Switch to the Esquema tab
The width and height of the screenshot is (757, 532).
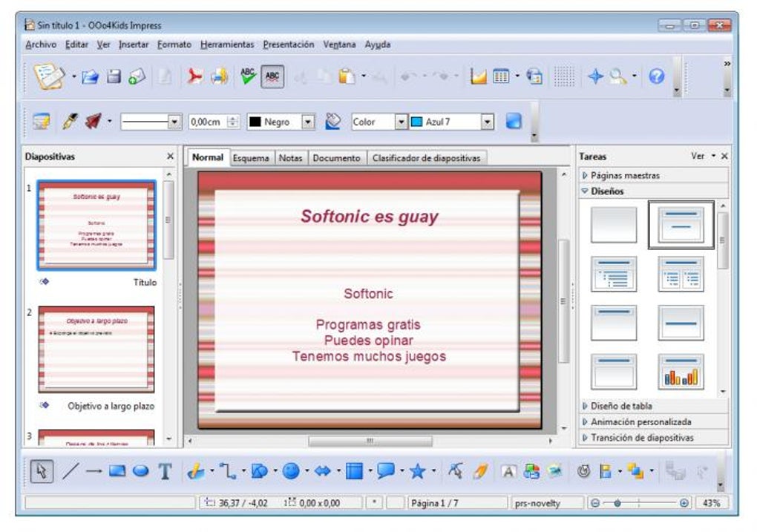251,158
